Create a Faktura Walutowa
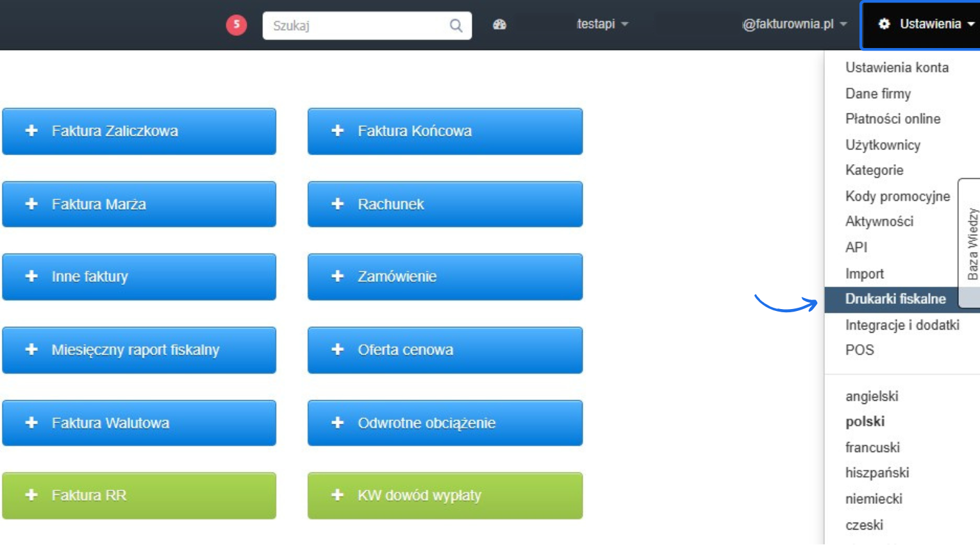 coord(139,423)
